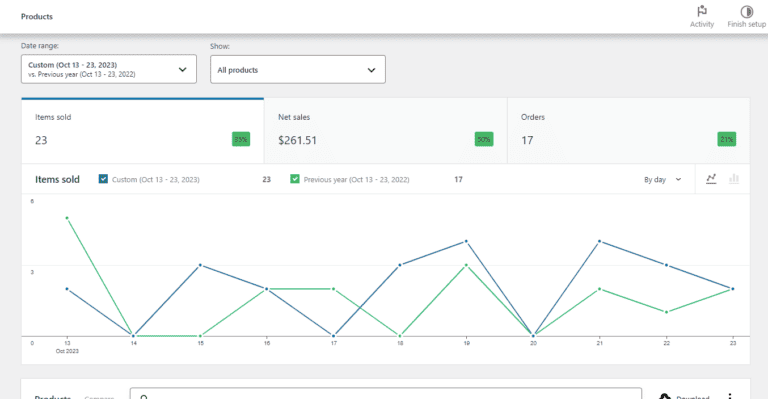This screenshot has height=399, width=768.
Task: Click the blue data point for Oct 19
Action: coord(466,241)
